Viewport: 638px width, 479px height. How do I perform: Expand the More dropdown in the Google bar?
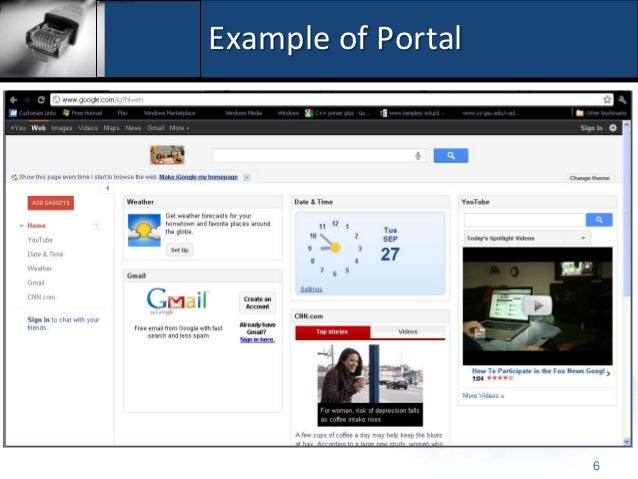click(179, 128)
